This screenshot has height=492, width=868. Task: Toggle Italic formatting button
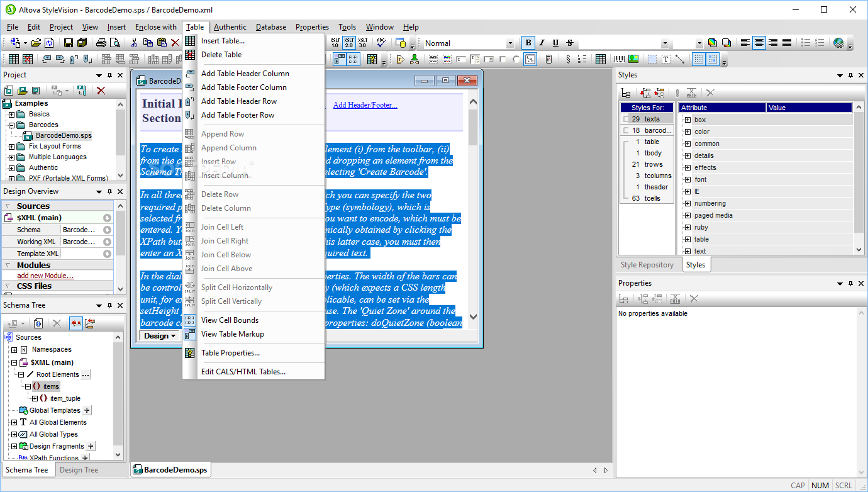(542, 43)
